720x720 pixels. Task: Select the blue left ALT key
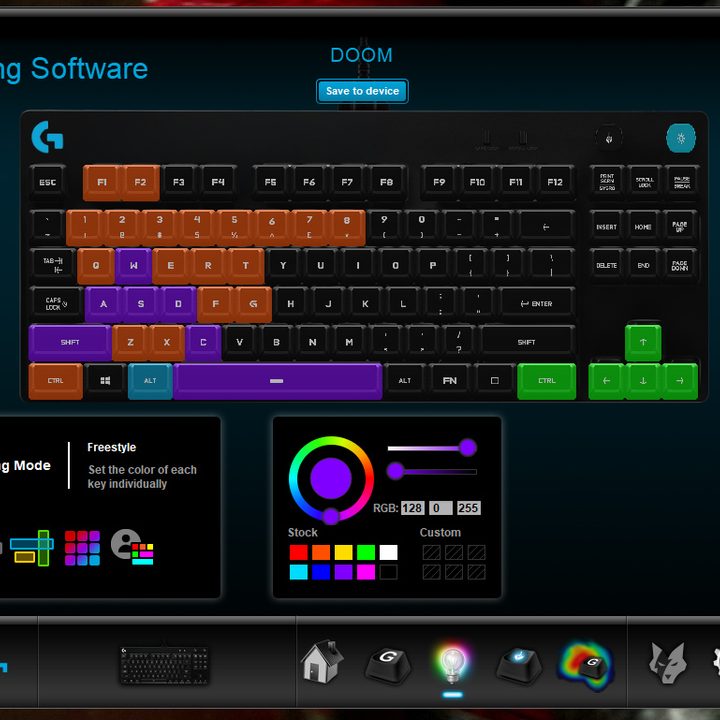[x=150, y=381]
